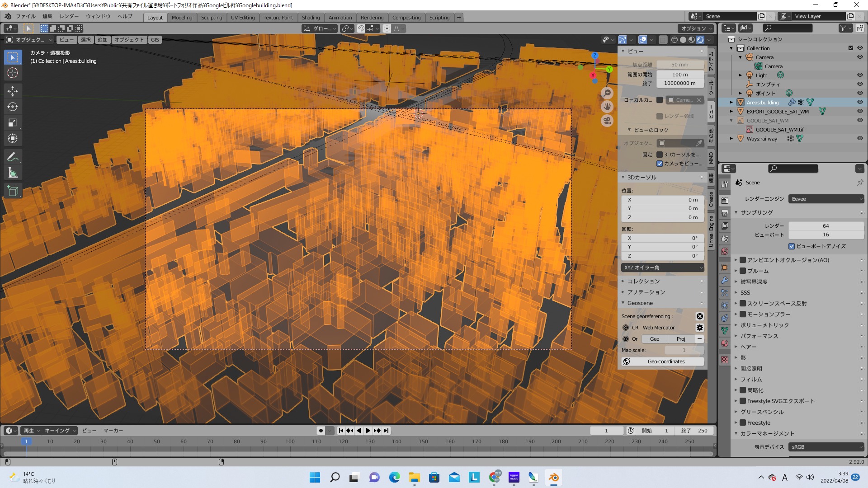Image resolution: width=868 pixels, height=488 pixels.
Task: Open the render engine Eevee dropdown
Action: [826, 199]
